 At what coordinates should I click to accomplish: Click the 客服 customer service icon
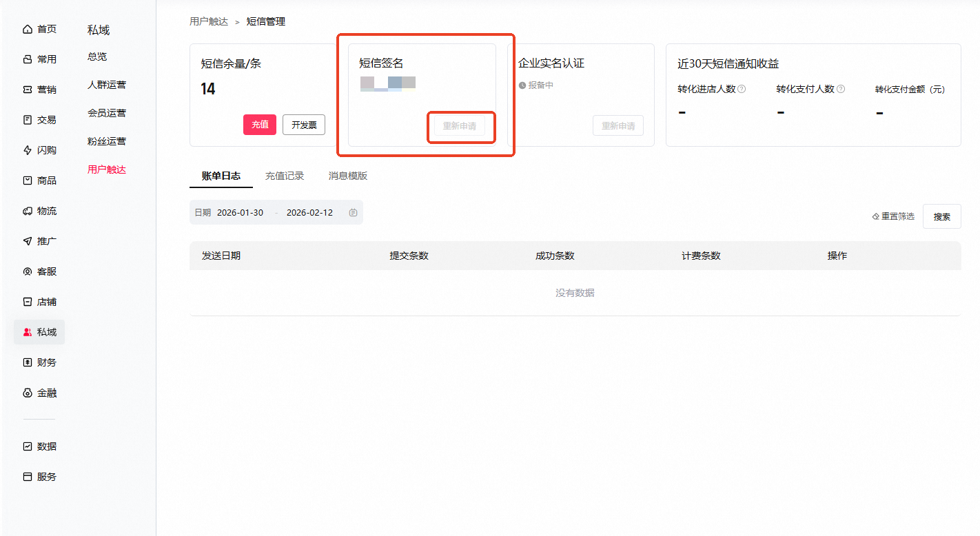[28, 271]
